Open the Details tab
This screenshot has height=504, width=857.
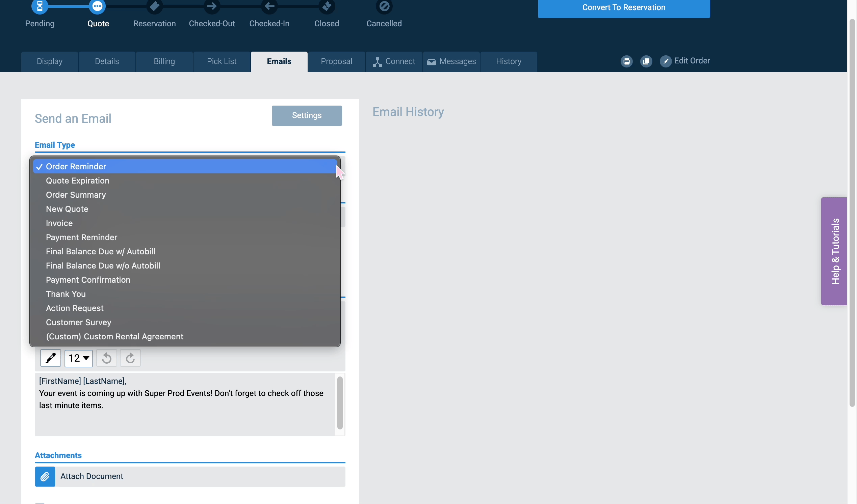click(107, 61)
